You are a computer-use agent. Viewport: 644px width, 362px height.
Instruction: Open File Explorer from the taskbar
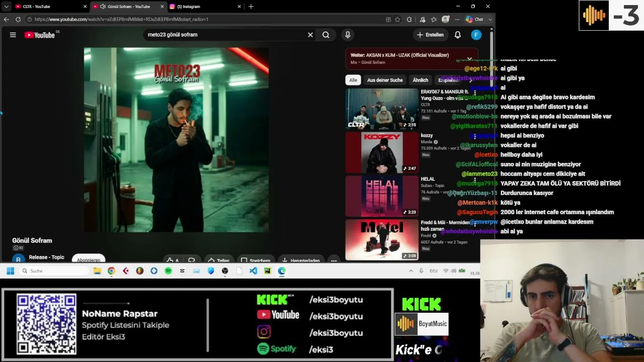click(x=97, y=271)
